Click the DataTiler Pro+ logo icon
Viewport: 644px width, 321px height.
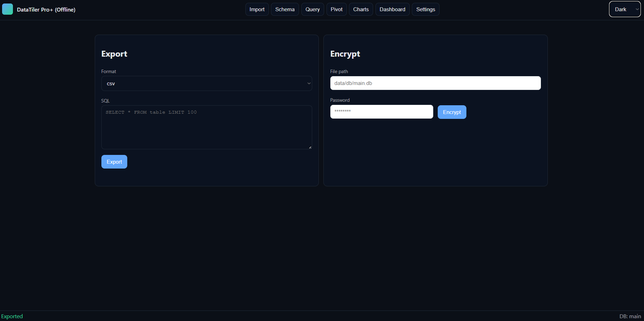(7, 9)
